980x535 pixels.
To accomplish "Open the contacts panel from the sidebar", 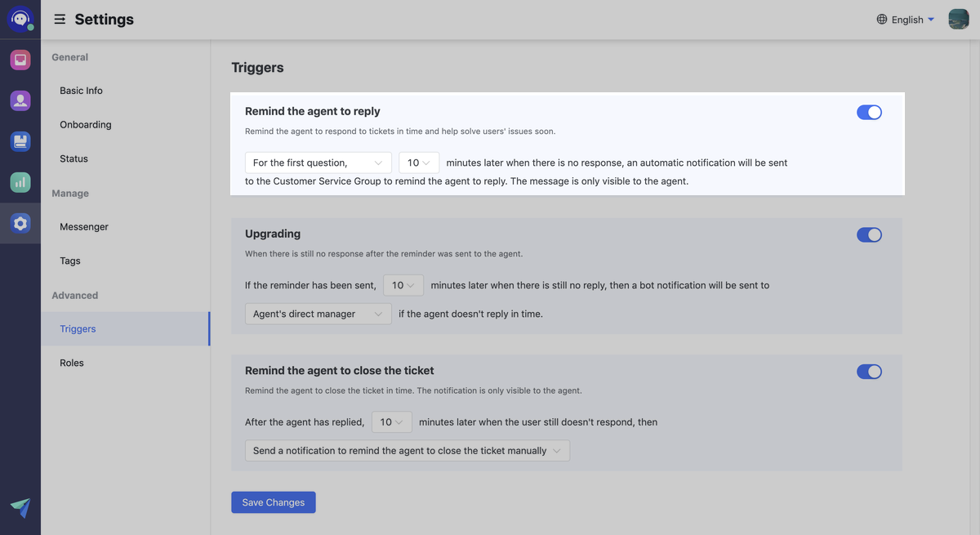I will (x=18, y=100).
